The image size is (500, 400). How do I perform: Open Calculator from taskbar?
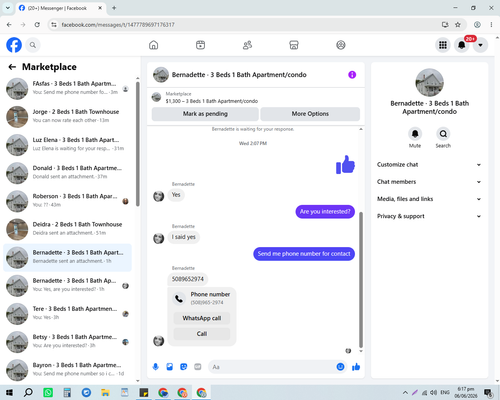click(x=67, y=393)
